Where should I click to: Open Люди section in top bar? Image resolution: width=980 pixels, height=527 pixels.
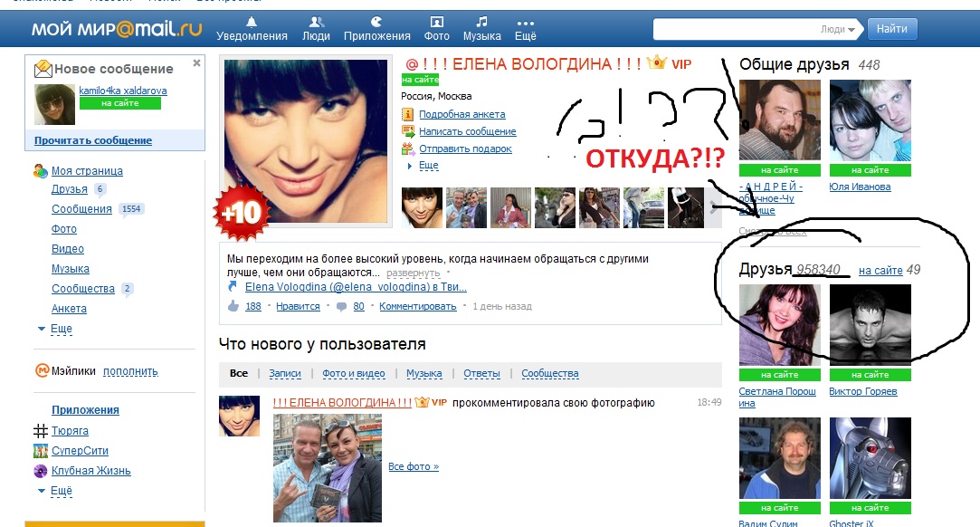[316, 29]
